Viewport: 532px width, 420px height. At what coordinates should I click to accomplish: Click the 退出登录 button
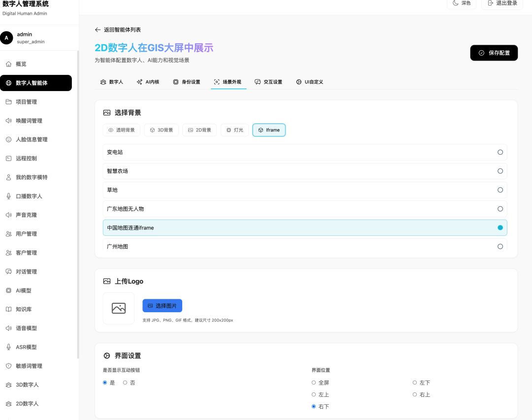[x=502, y=3]
